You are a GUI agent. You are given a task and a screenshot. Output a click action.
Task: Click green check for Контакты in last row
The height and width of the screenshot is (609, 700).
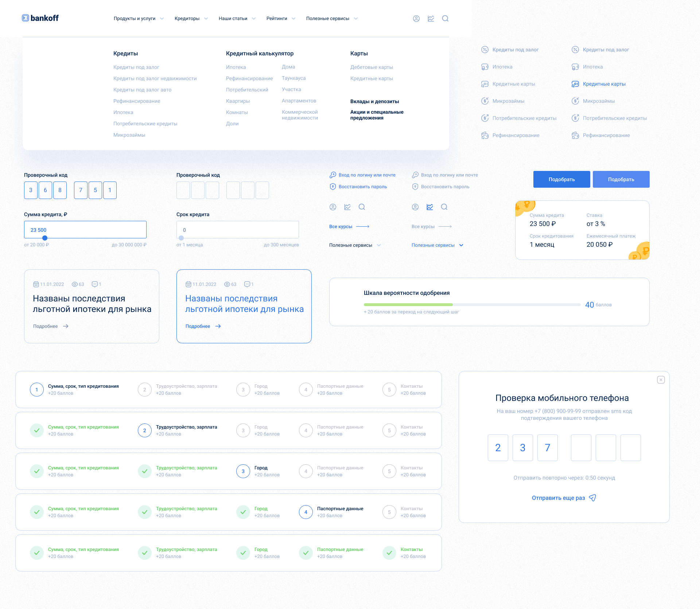[389, 553]
